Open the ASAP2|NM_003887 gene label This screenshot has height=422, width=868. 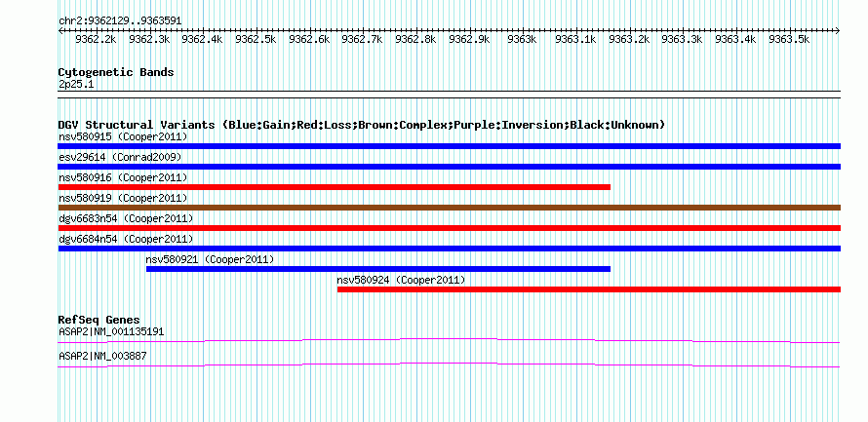[x=102, y=356]
